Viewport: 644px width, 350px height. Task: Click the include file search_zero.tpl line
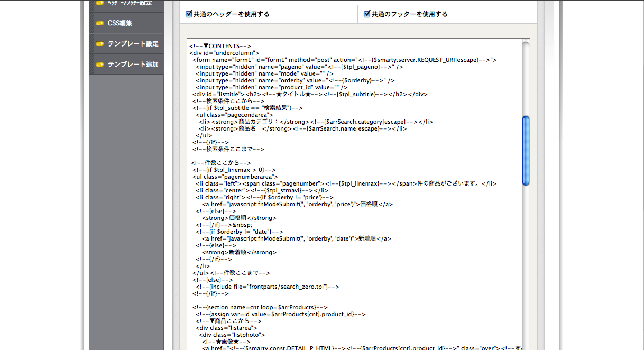point(267,287)
